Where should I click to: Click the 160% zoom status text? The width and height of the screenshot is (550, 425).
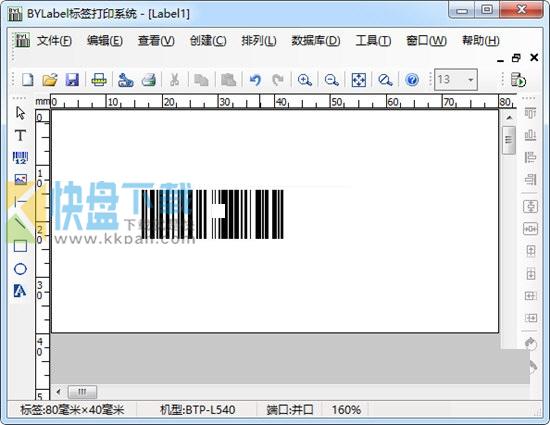click(346, 410)
